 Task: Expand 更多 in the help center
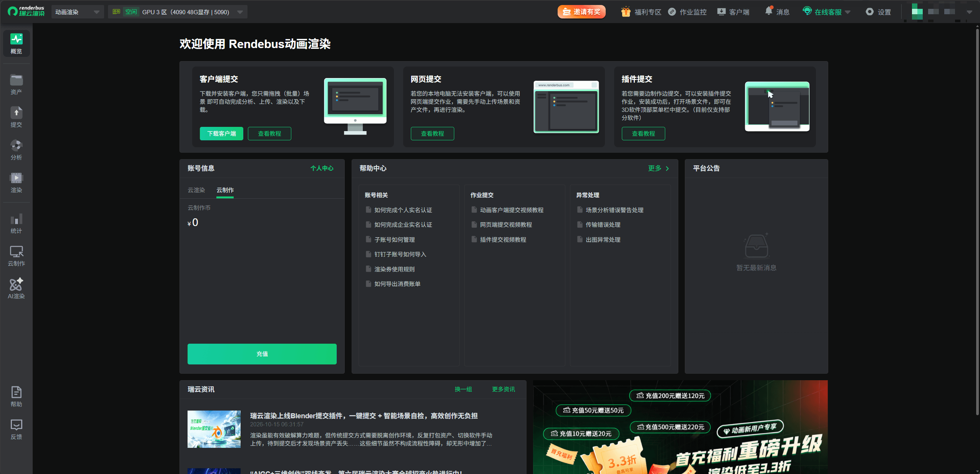[x=659, y=168]
